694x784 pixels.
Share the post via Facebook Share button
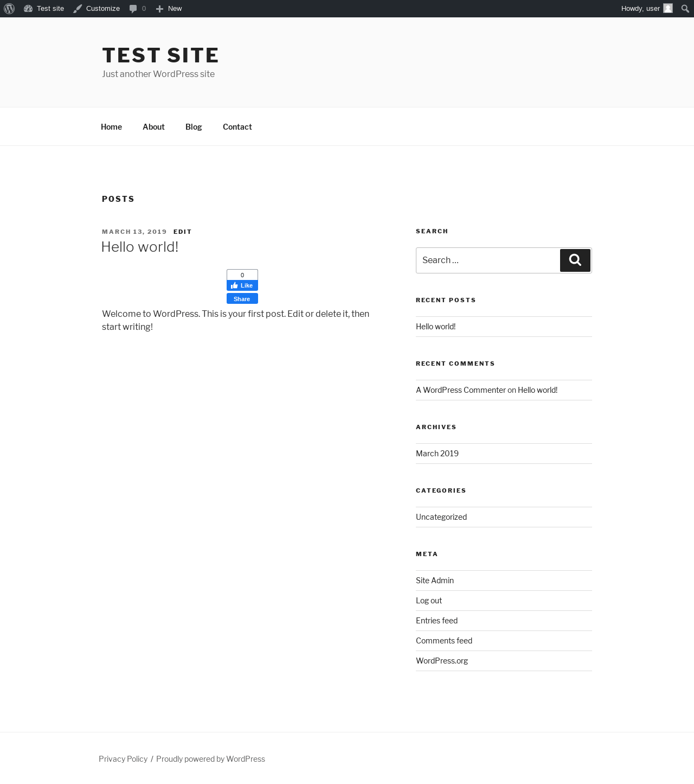242,299
